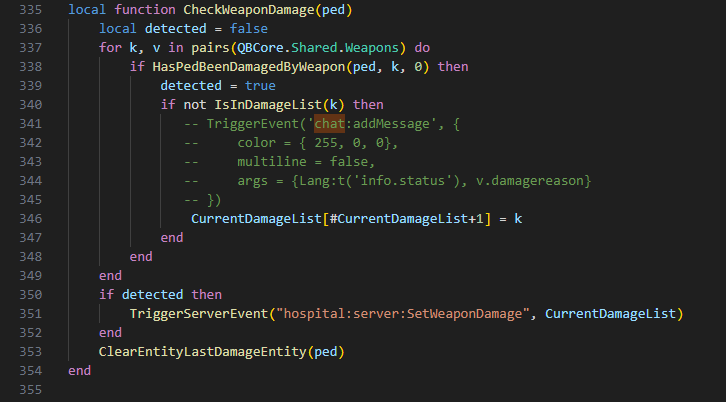Click #CurrentDamageList+1 index expression
This screenshot has height=402, width=726.
tap(407, 219)
